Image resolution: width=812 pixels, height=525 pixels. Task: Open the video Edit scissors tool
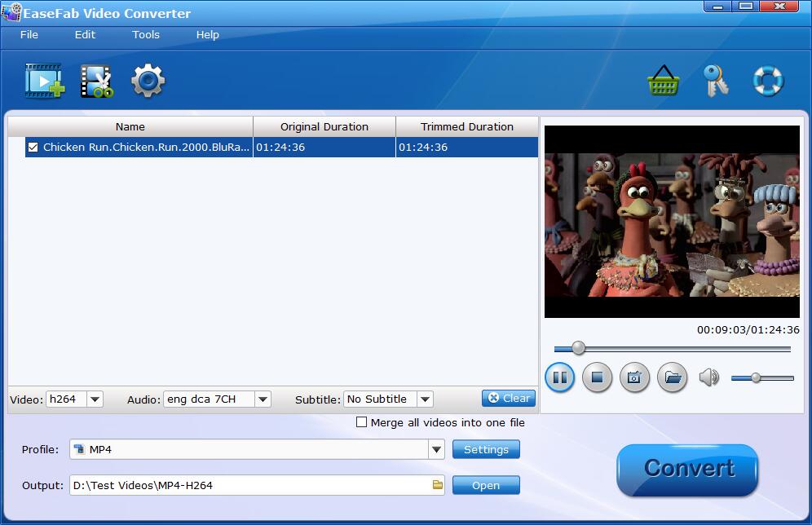tap(97, 82)
